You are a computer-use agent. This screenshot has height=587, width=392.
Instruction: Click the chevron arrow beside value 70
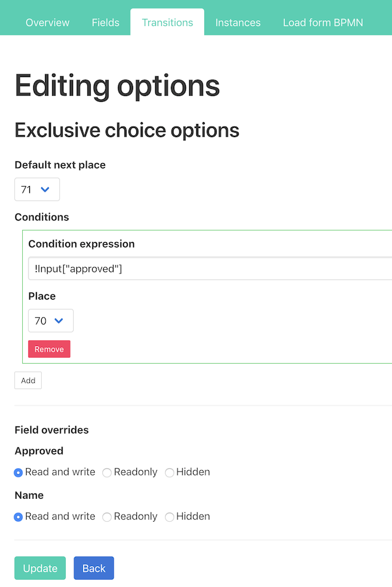tap(59, 321)
